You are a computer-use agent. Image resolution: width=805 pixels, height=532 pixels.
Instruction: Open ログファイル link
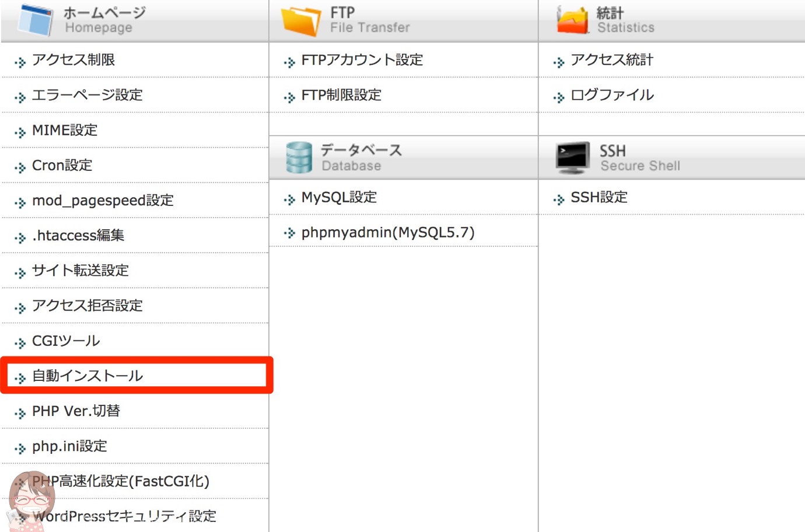(x=612, y=95)
